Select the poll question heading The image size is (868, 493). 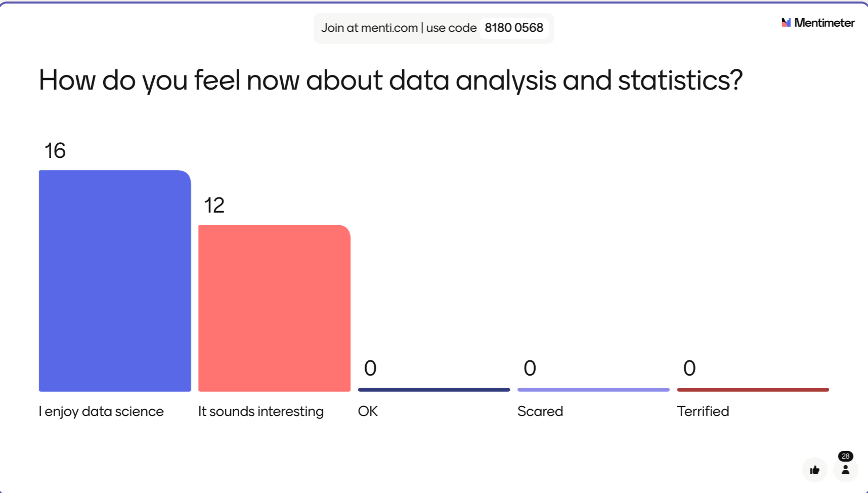pos(390,80)
